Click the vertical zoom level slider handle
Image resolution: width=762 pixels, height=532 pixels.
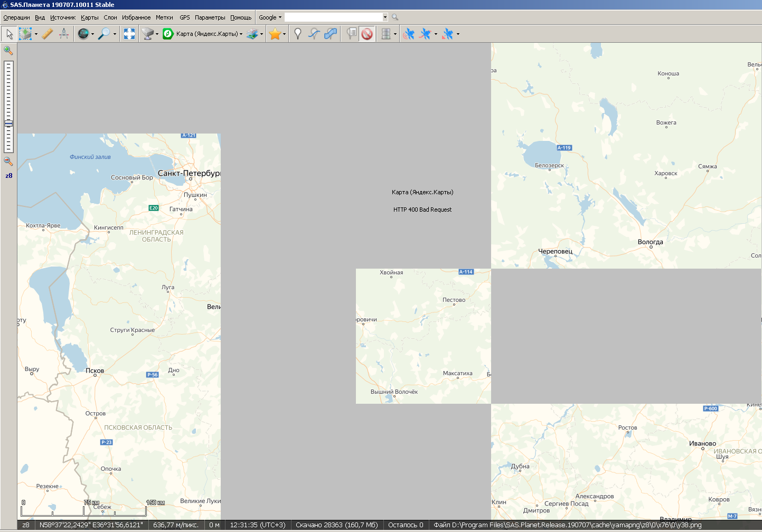point(8,124)
